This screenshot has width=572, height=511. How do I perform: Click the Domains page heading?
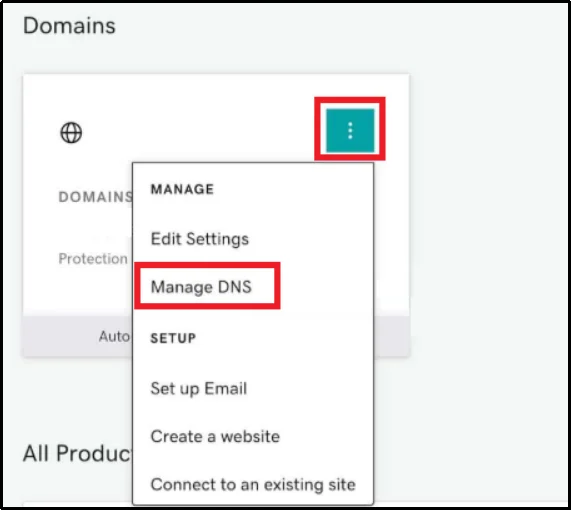(x=69, y=26)
